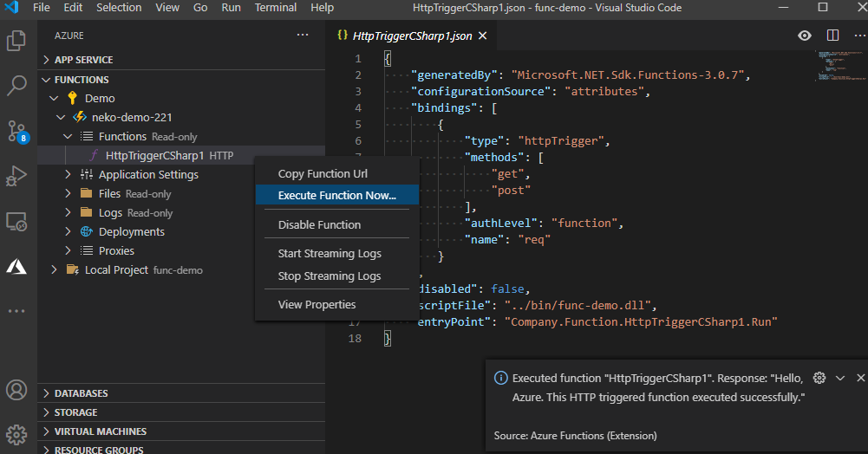Open the Accounts icon in activity bar
This screenshot has width=868, height=454.
coord(16,390)
